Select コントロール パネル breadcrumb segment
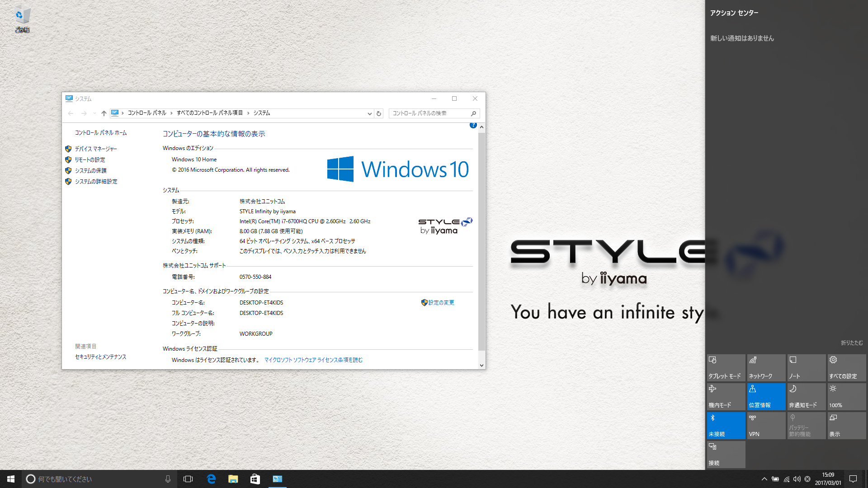This screenshot has width=868, height=488. coord(146,113)
